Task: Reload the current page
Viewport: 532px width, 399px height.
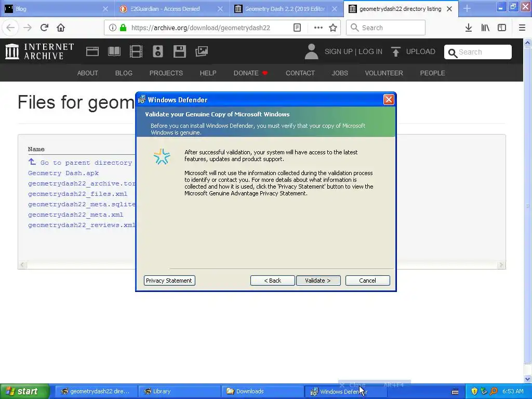Action: pos(44,28)
